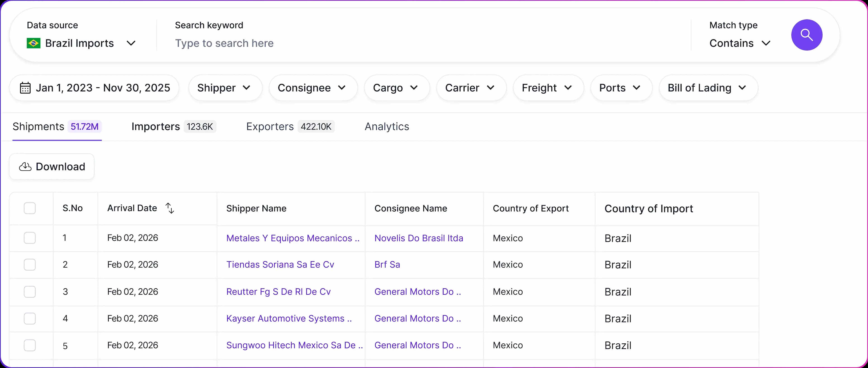Select the row 3 checkbox

tap(30, 291)
